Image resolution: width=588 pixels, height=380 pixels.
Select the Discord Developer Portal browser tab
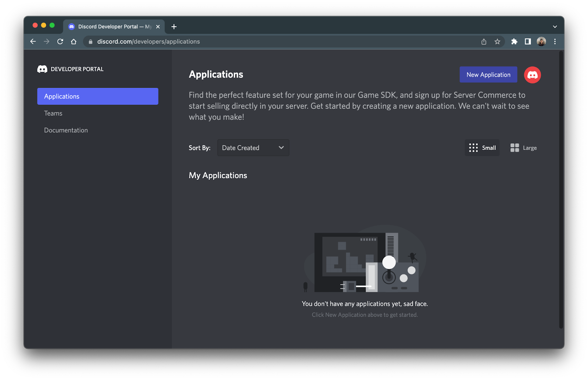pyautogui.click(x=114, y=26)
